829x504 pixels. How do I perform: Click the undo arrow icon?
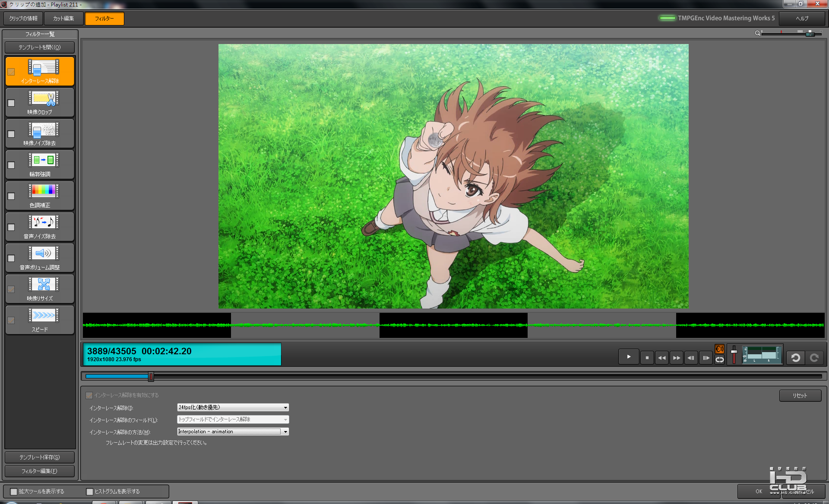click(x=795, y=358)
